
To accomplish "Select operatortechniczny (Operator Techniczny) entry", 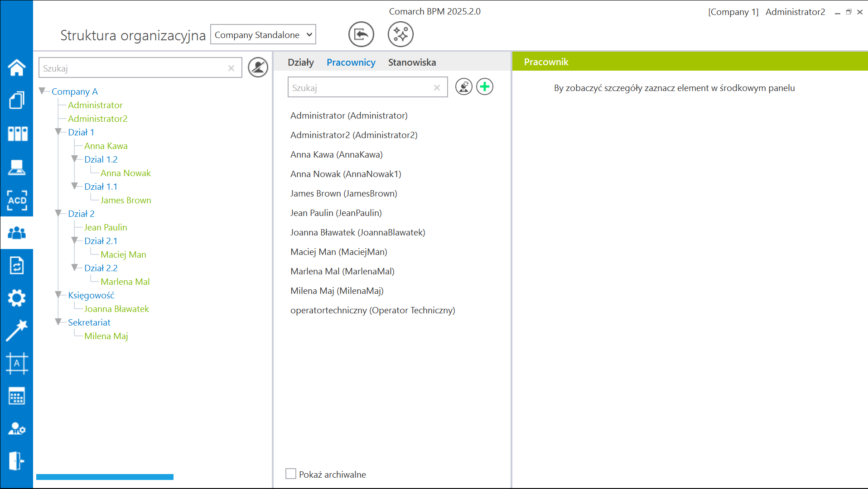I will (373, 310).
